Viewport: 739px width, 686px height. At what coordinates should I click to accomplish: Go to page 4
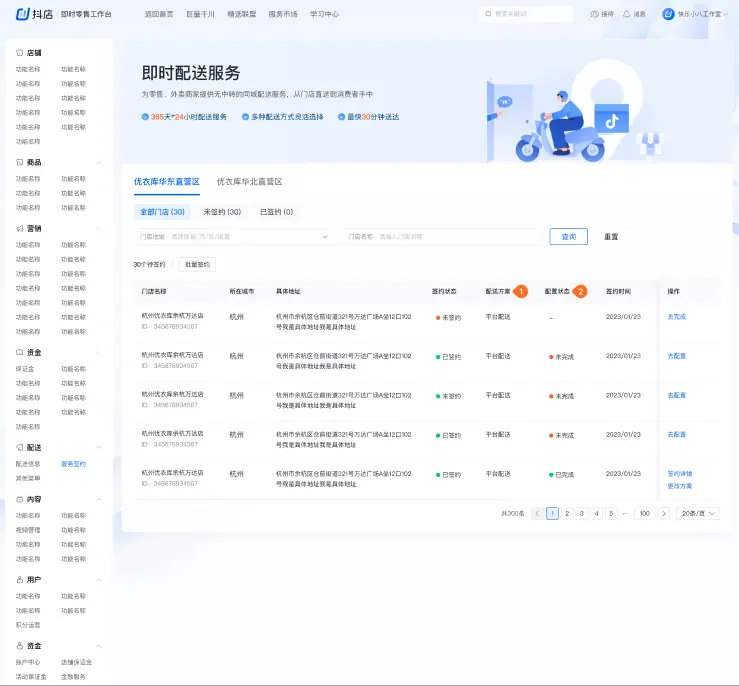pos(596,514)
